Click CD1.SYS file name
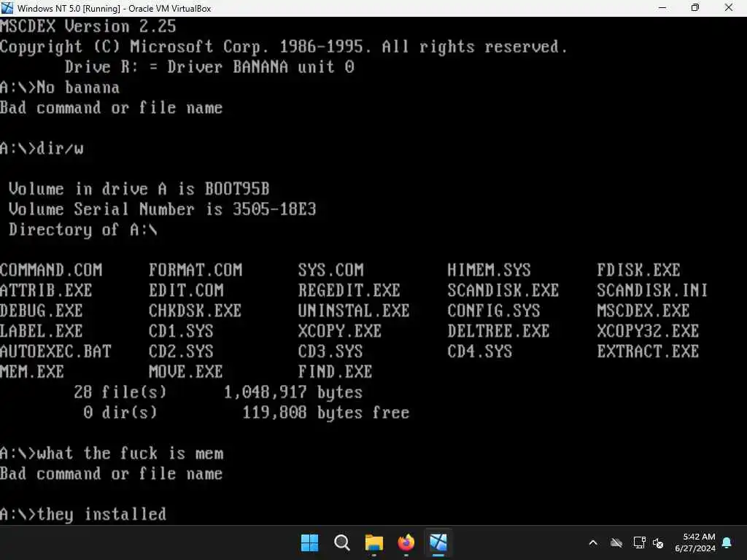Image resolution: width=747 pixels, height=560 pixels. click(181, 331)
